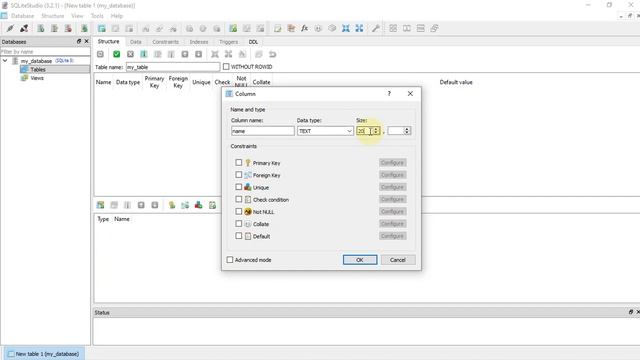Click the Remove database toolbar icon
640x360 pixels.
68,28
